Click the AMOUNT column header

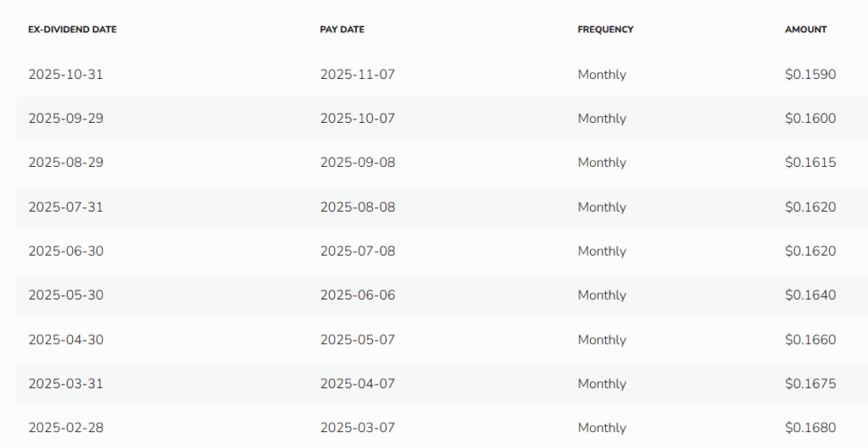(805, 30)
